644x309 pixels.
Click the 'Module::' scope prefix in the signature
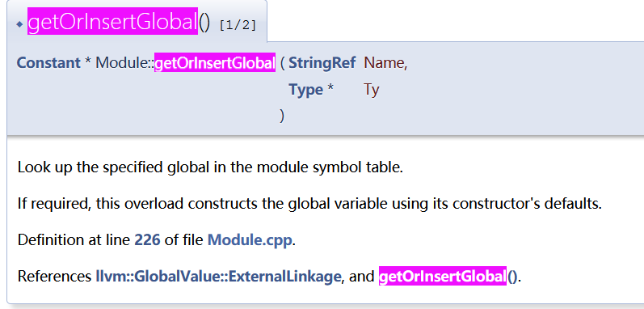coord(125,63)
